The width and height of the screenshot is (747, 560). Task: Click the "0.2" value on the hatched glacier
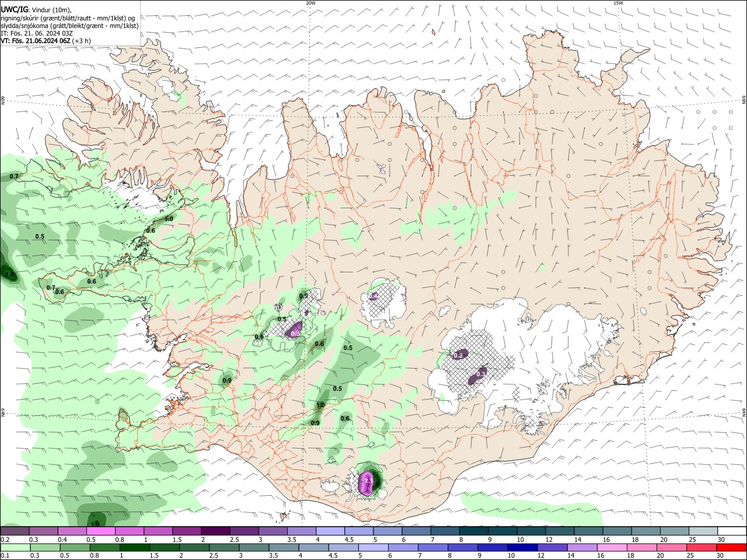coord(458,355)
